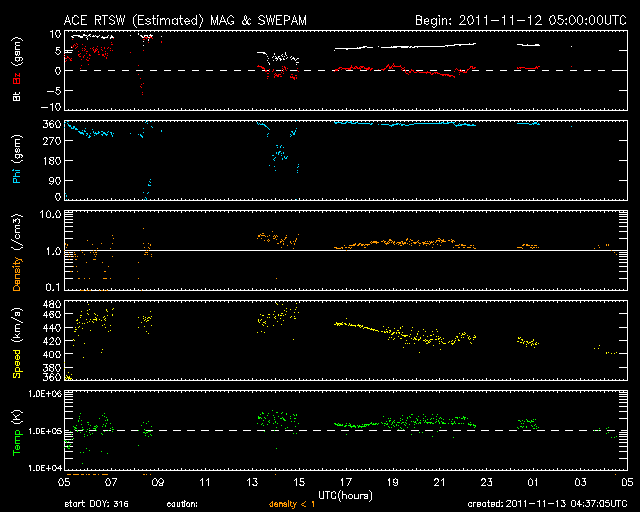Click the caution: label at bottom
640x512 pixels.
[183, 505]
